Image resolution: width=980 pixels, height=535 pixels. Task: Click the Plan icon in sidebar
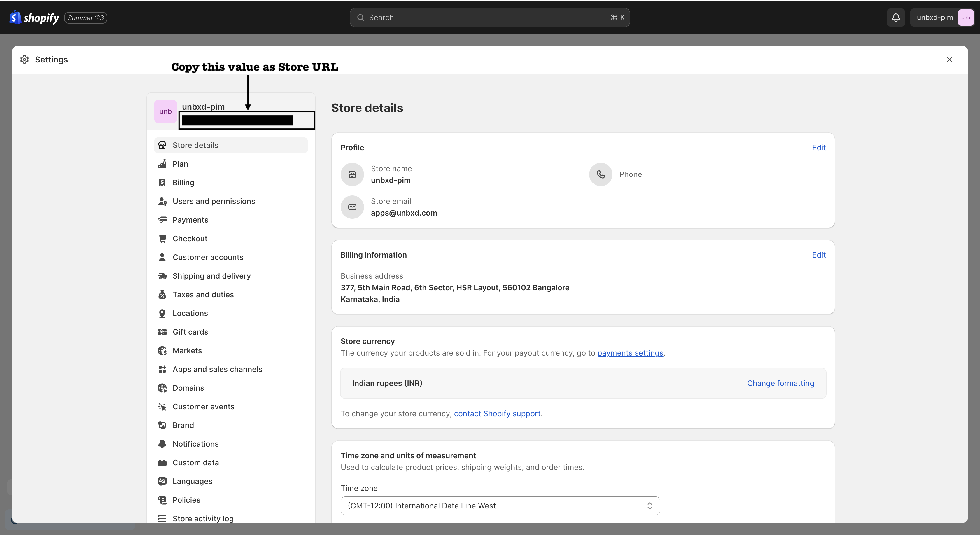click(x=162, y=164)
